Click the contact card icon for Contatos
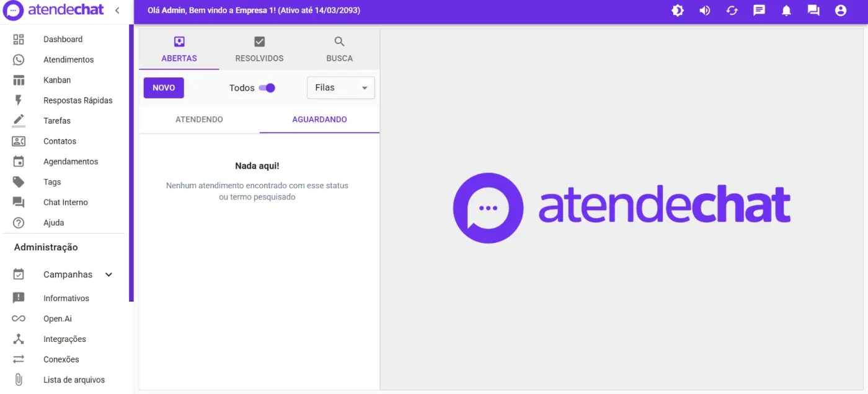The width and height of the screenshot is (868, 394). (19, 141)
